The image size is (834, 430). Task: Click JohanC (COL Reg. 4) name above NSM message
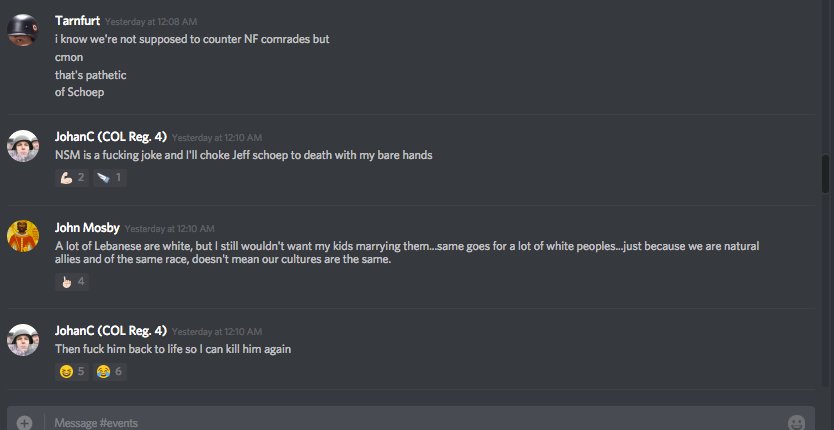coord(111,137)
